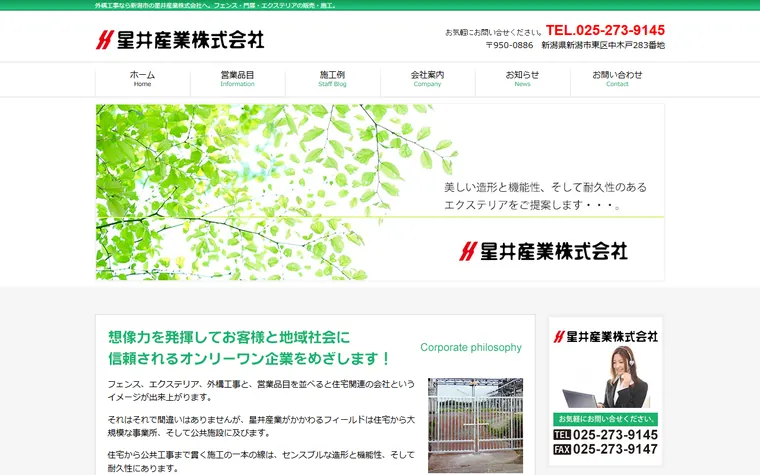
Task: Click the paragraph starting フェンス、エクステリア
Action: pyautogui.click(x=261, y=390)
